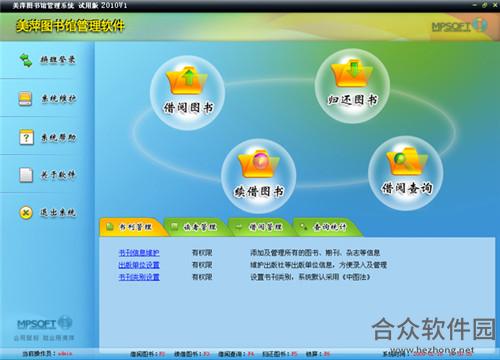This screenshot has width=500, height=360.
Task: Switch to the 借阅管理 tab
Action: click(262, 227)
